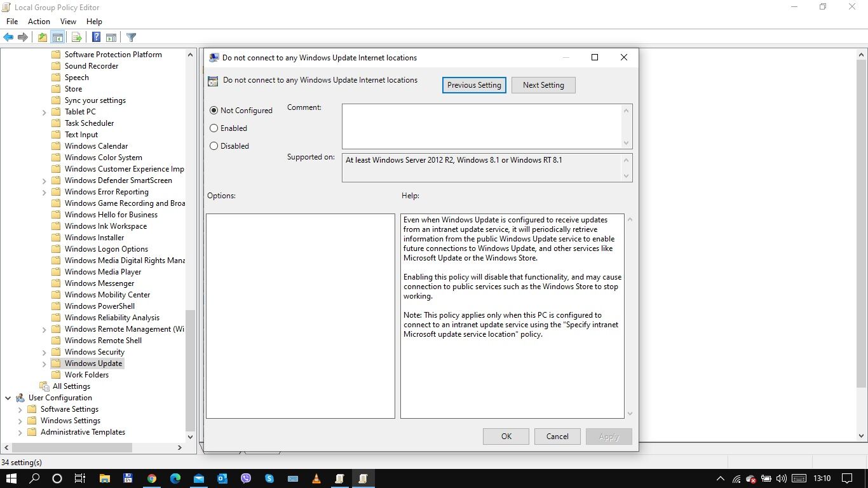
Task: Open the taskbar Search magnifier
Action: (x=35, y=478)
